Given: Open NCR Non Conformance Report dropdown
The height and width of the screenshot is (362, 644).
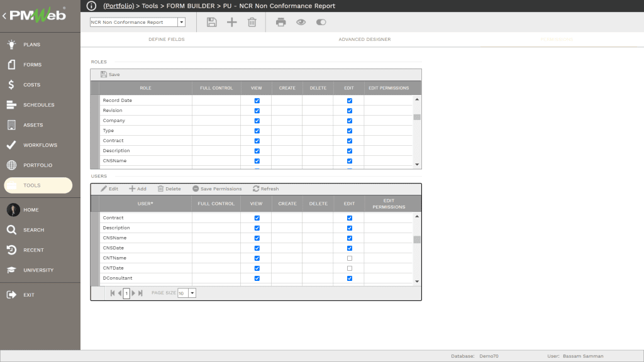Looking at the screenshot, I should tap(182, 22).
